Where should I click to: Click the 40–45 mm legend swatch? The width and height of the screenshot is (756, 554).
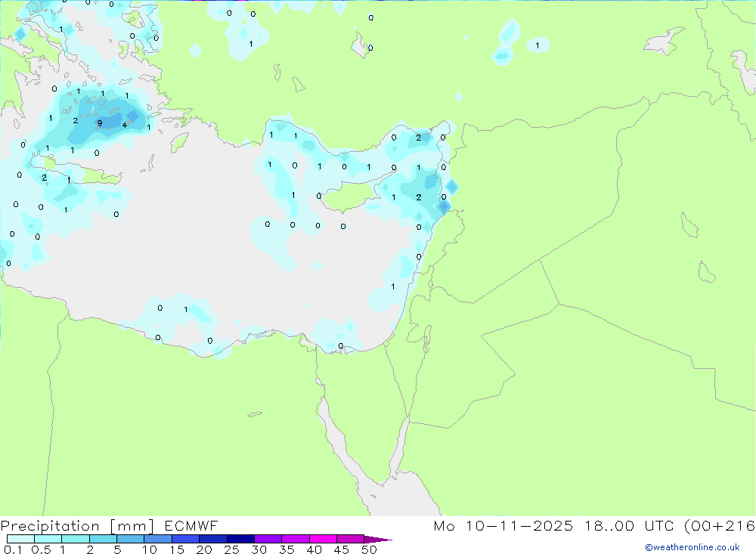[x=323, y=539]
